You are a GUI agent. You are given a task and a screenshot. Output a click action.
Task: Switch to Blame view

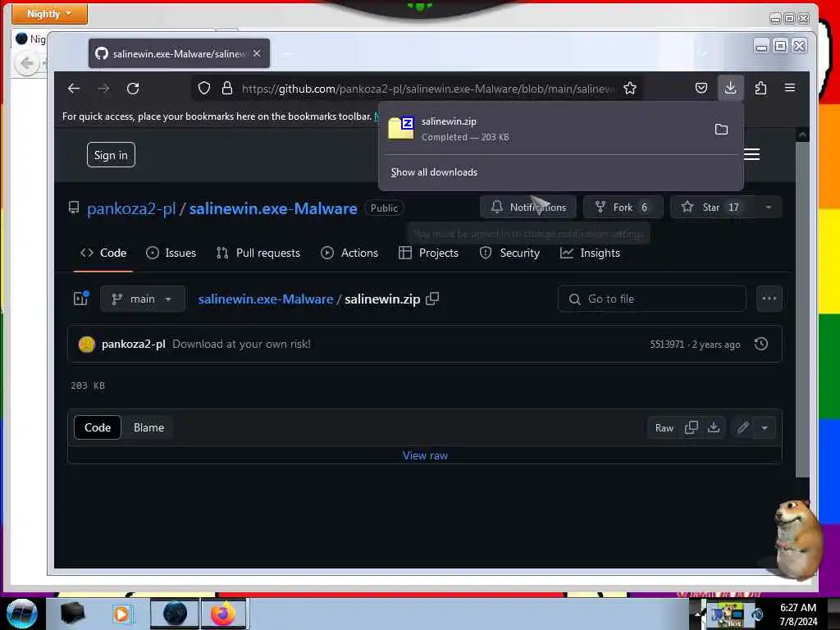149,427
